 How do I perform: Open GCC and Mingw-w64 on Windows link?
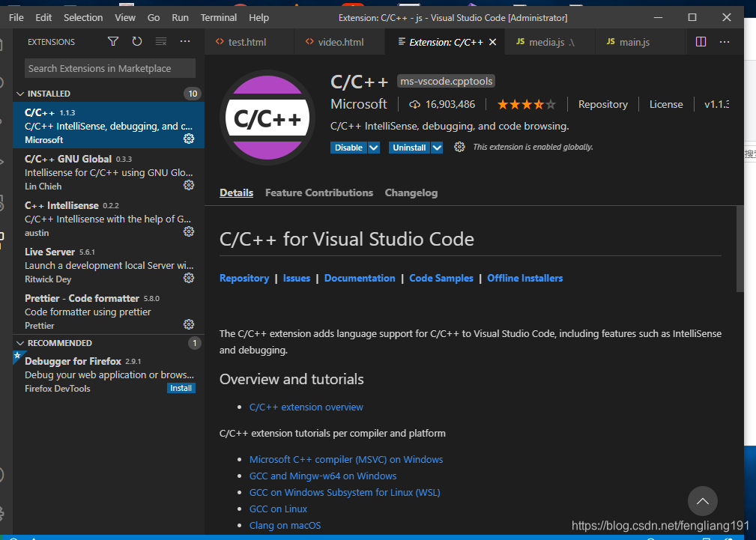click(323, 476)
